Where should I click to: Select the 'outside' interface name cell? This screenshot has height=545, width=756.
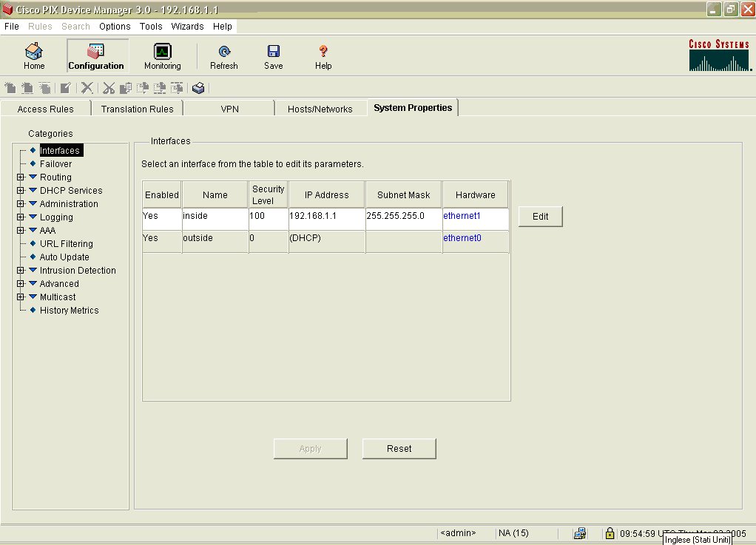pos(215,241)
